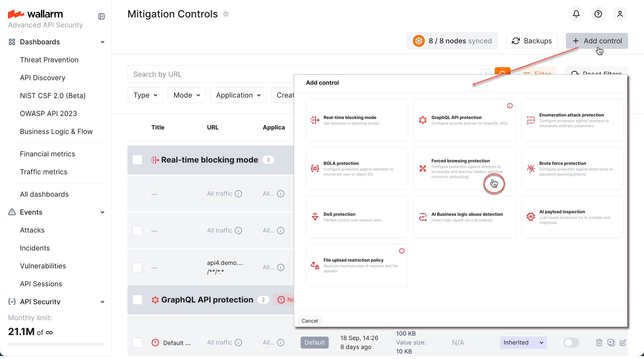
Task: Open help using the question mark icon
Action: pyautogui.click(x=598, y=14)
